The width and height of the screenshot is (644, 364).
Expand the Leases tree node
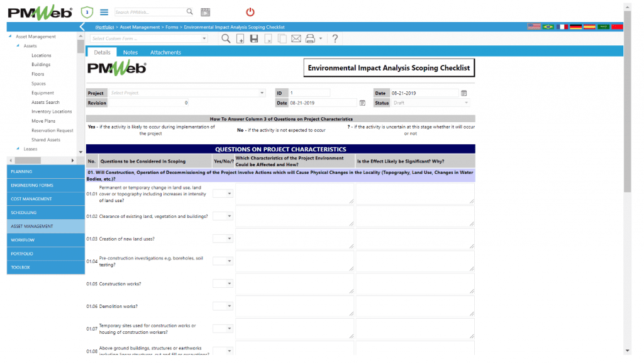[x=18, y=149]
